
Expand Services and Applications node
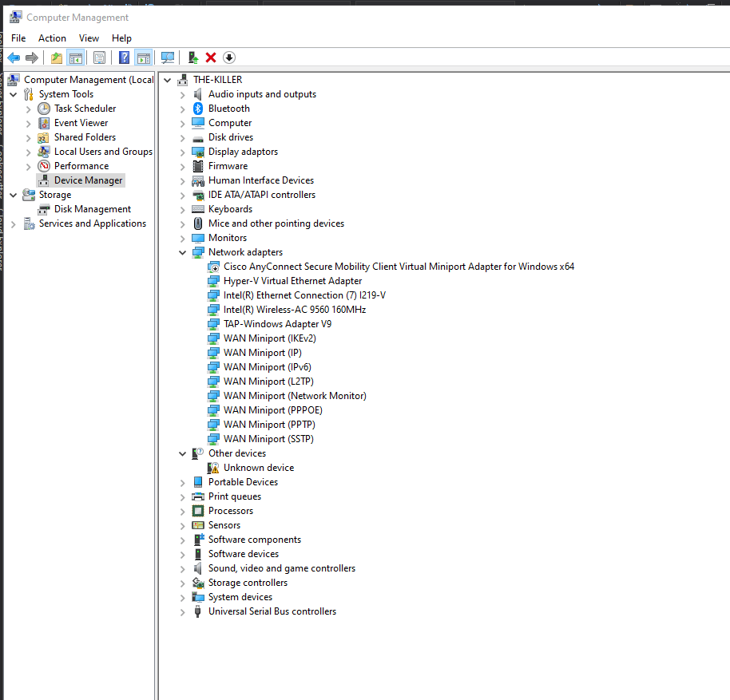pos(14,224)
